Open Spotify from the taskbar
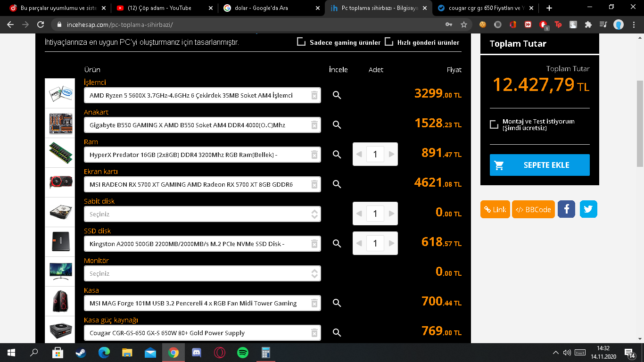The height and width of the screenshot is (362, 644). point(243,352)
